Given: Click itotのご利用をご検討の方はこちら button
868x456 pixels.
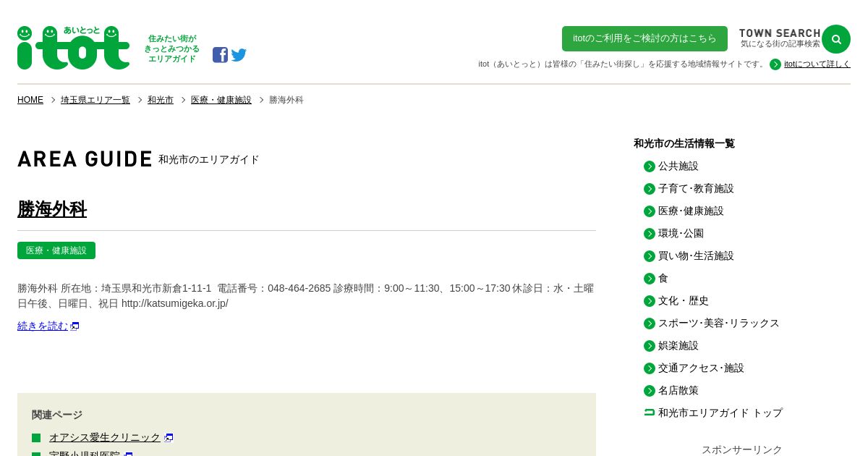Looking at the screenshot, I should click(644, 38).
